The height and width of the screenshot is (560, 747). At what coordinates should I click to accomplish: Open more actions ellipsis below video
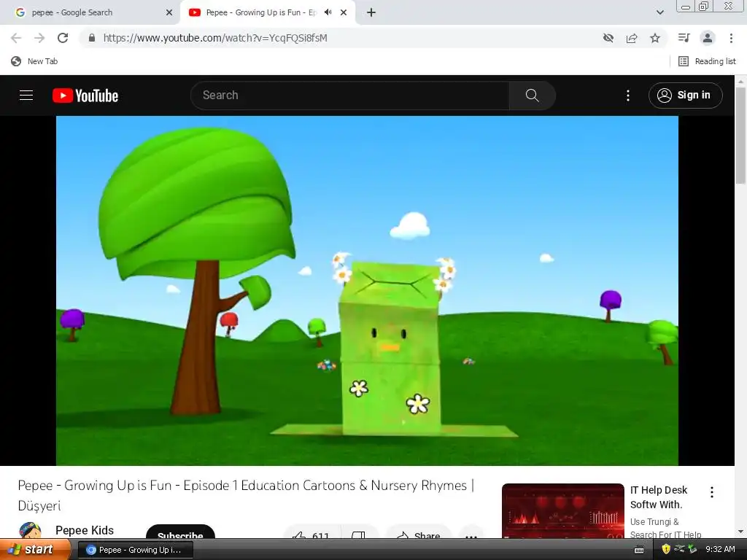[471, 533]
